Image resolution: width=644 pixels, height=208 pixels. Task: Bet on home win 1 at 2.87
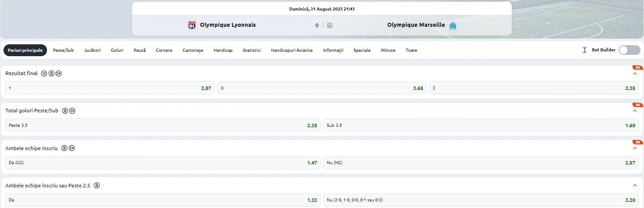(x=110, y=88)
